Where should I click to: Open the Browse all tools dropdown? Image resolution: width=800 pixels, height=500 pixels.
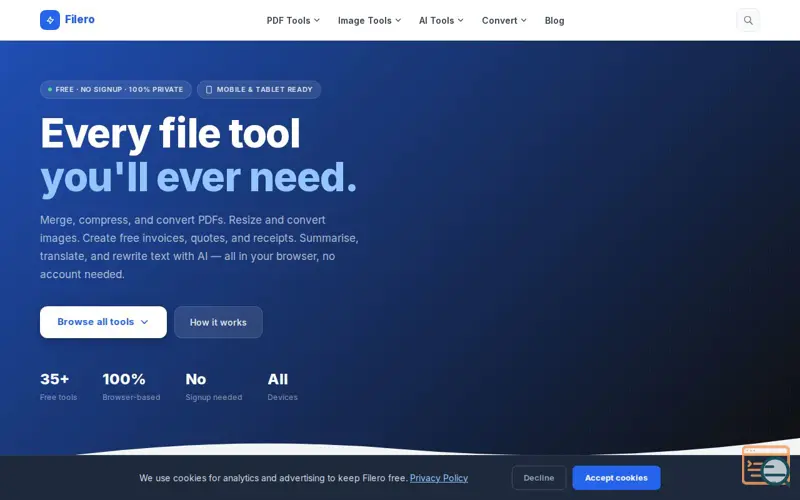coord(103,322)
